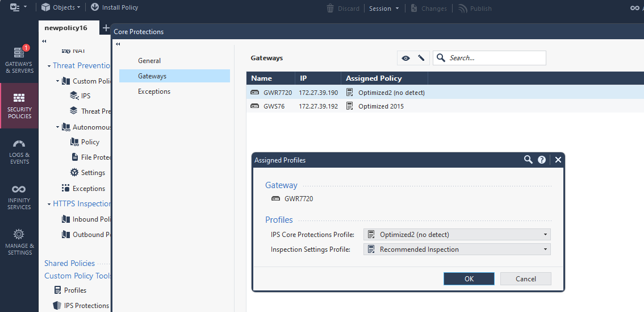Click Cancel in Assigned Profiles dialog
Screen dimensions: 644x312
[526, 278]
